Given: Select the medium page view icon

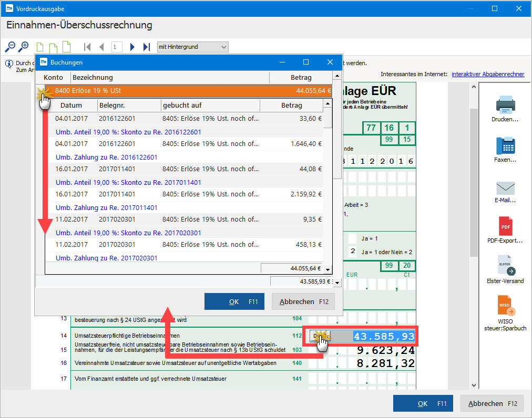Looking at the screenshot, I should (x=53, y=48).
